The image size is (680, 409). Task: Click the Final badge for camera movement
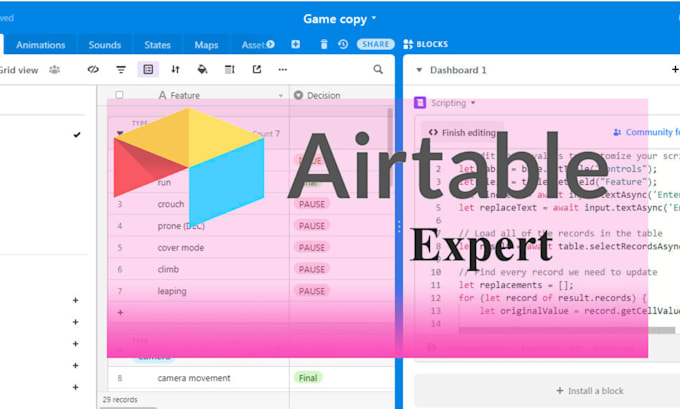pos(308,378)
